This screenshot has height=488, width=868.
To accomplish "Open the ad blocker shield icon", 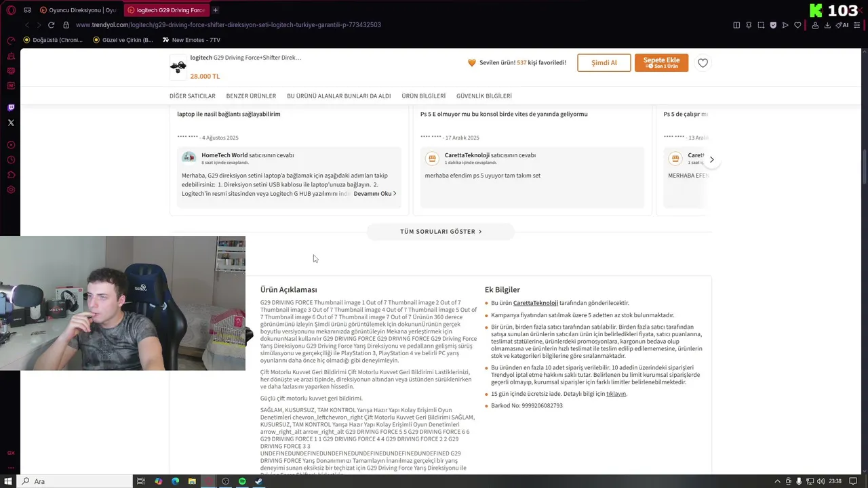I will pyautogui.click(x=773, y=25).
